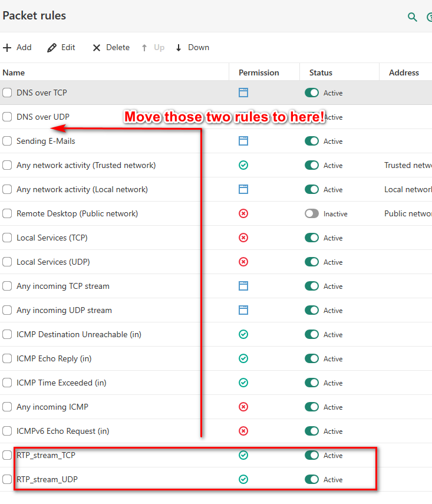This screenshot has height=504, width=432.
Task: Check the RTP_stream_TCP rule checkbox
Action: coord(7,455)
